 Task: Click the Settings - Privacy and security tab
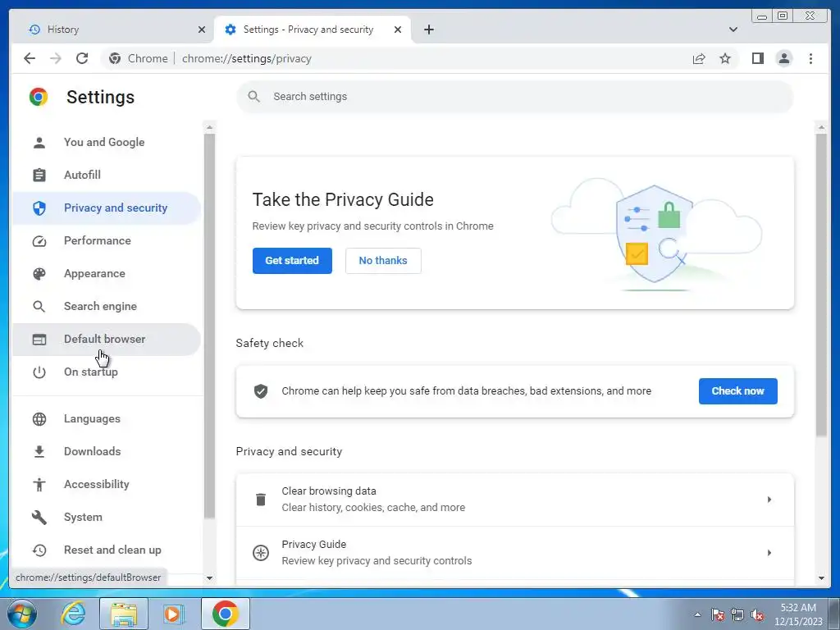[x=313, y=30]
